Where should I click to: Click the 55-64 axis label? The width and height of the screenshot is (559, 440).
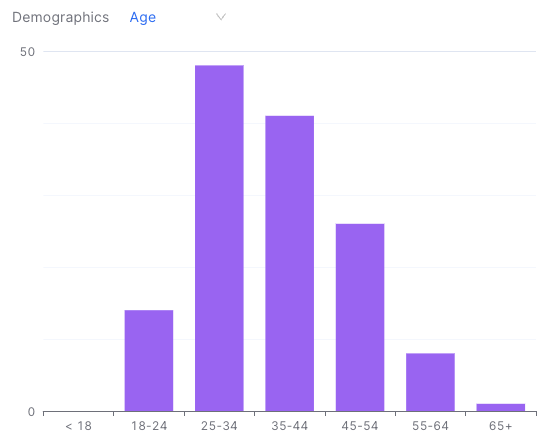pos(430,426)
